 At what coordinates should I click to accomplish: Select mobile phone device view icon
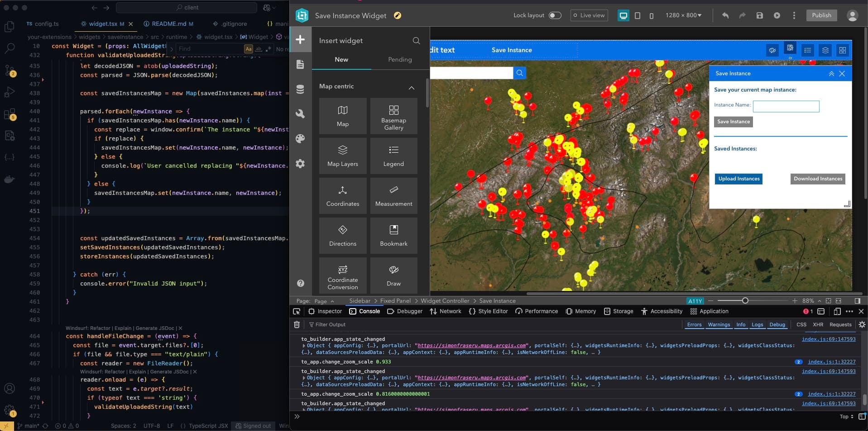tap(651, 16)
